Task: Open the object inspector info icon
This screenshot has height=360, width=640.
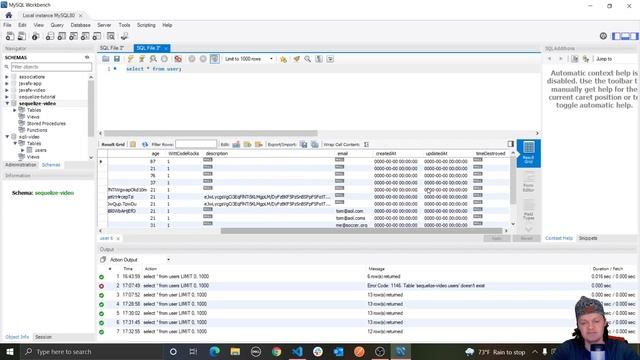Action: click(36, 36)
